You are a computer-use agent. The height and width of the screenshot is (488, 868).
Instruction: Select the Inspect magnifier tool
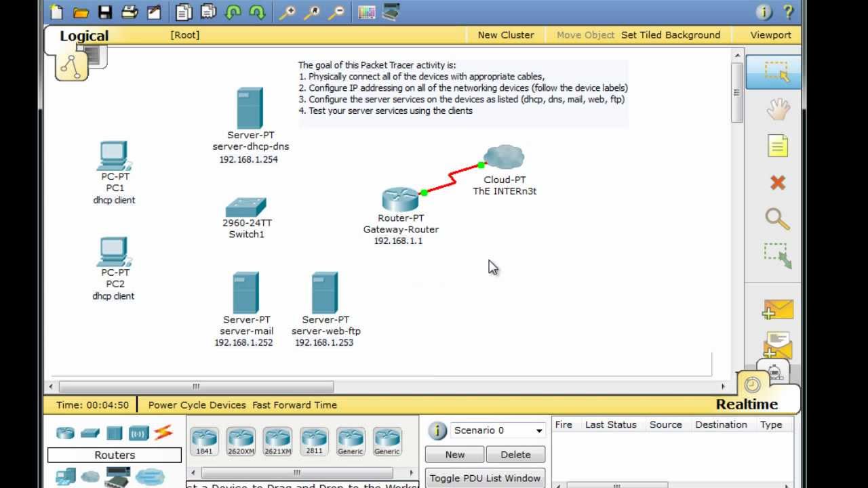click(778, 219)
